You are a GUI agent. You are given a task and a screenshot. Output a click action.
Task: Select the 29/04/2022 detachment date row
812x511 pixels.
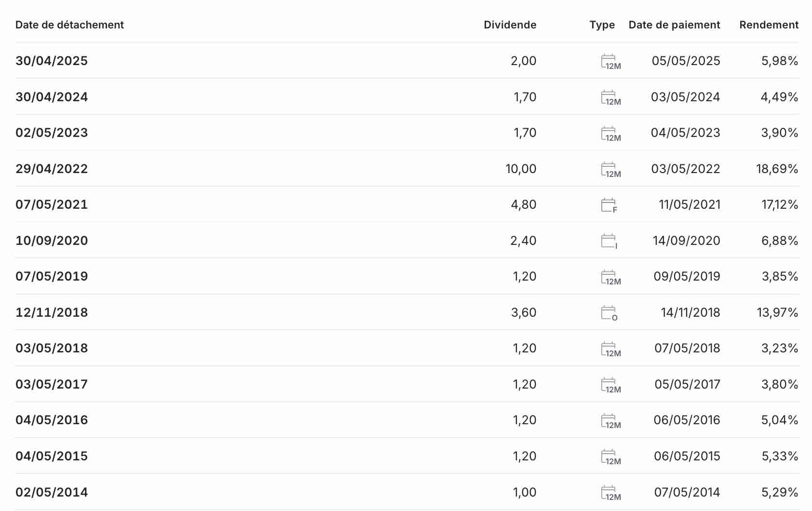pyautogui.click(x=407, y=169)
